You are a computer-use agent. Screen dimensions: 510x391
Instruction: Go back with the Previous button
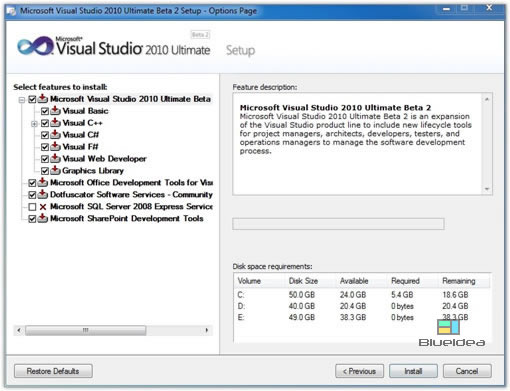tap(359, 371)
